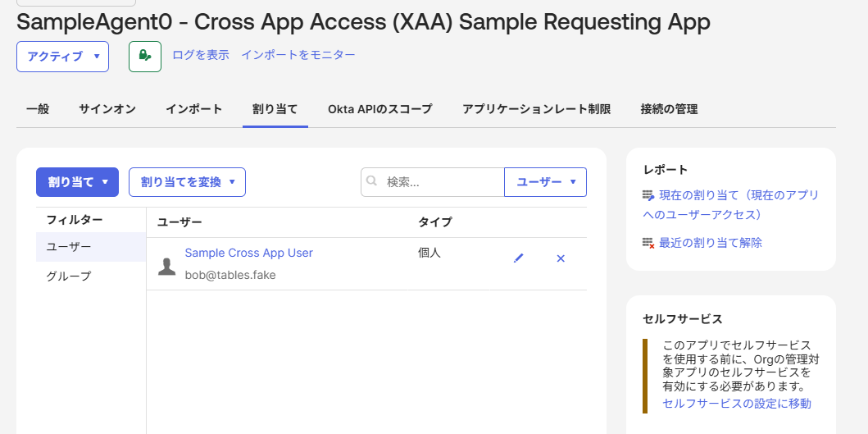868x434 pixels.
Task: Click the current assignments report icon
Action: [x=648, y=196]
